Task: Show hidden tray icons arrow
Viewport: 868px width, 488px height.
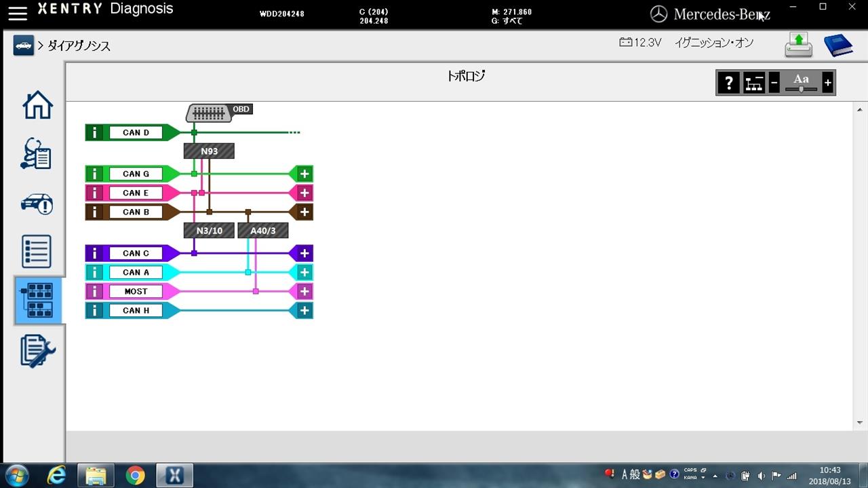Action: 715,475
